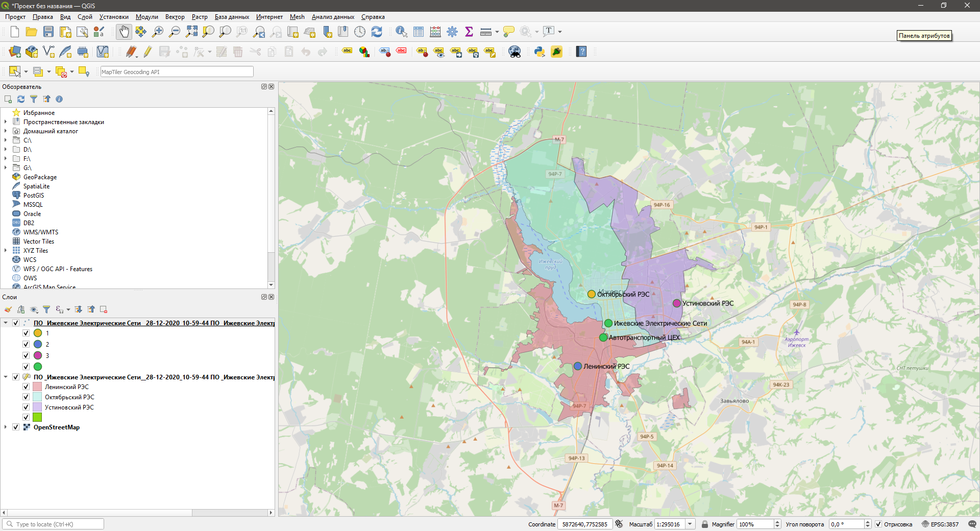
Task: Open the Анализ данных menu
Action: point(333,17)
